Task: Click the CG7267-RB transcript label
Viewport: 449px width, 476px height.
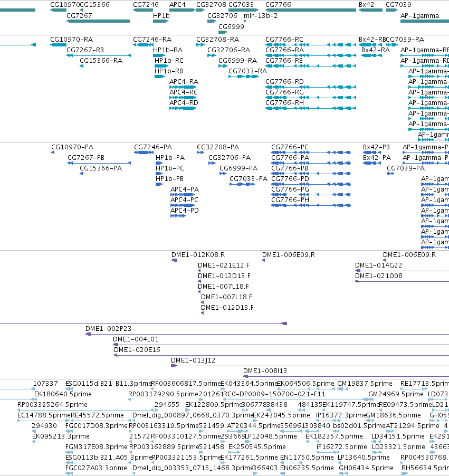Action: point(85,50)
